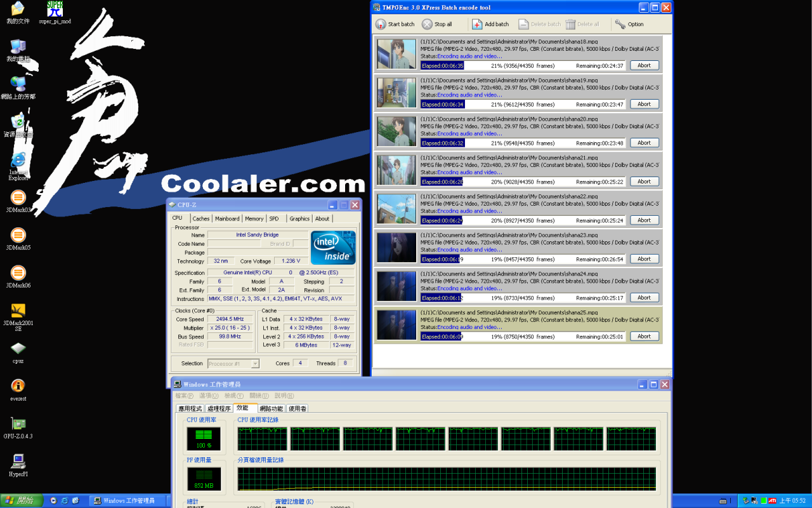Switch to 使用者 tab in Task Manager
The image size is (812, 508).
[297, 409]
